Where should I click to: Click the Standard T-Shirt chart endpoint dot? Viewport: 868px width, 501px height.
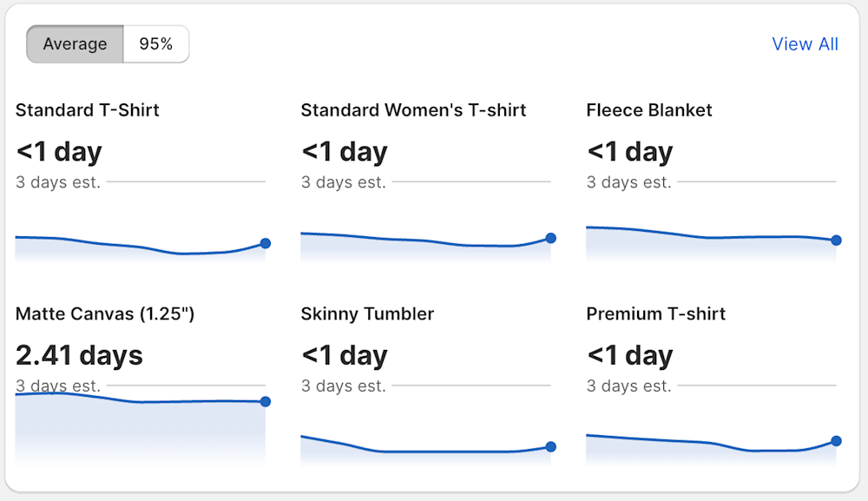click(266, 244)
